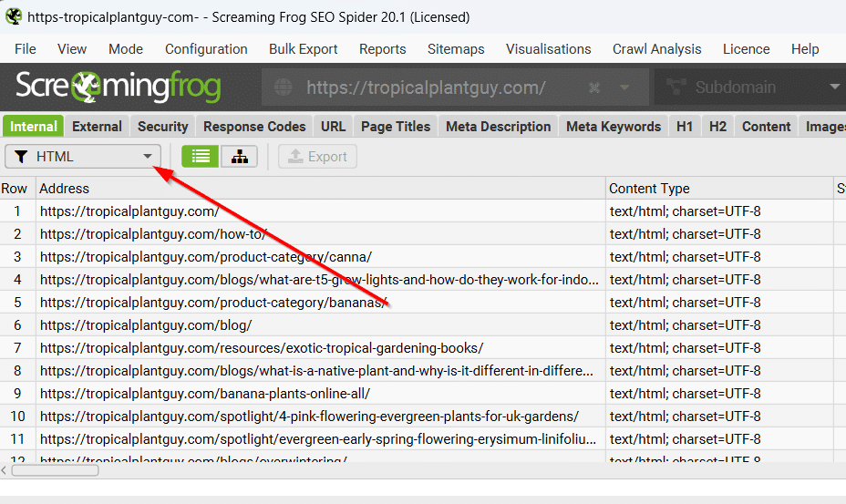Click the Row column header
Image resolution: width=846 pixels, height=504 pixels.
click(18, 189)
